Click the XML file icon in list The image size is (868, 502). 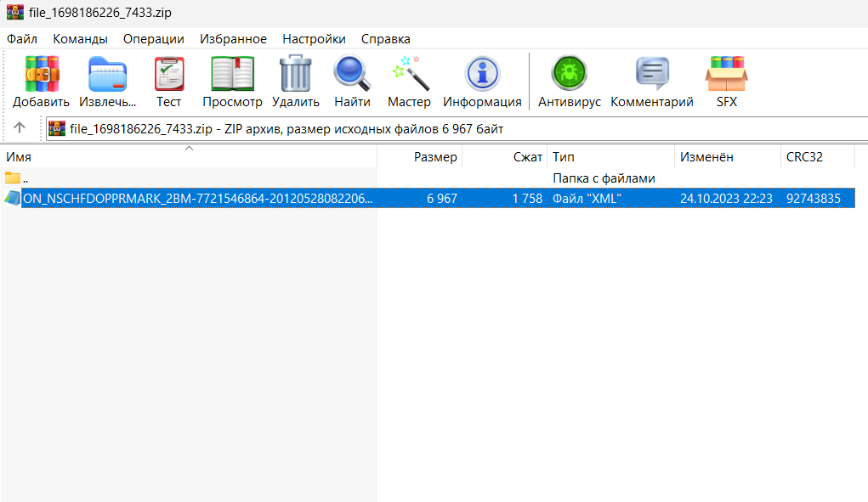click(x=12, y=198)
